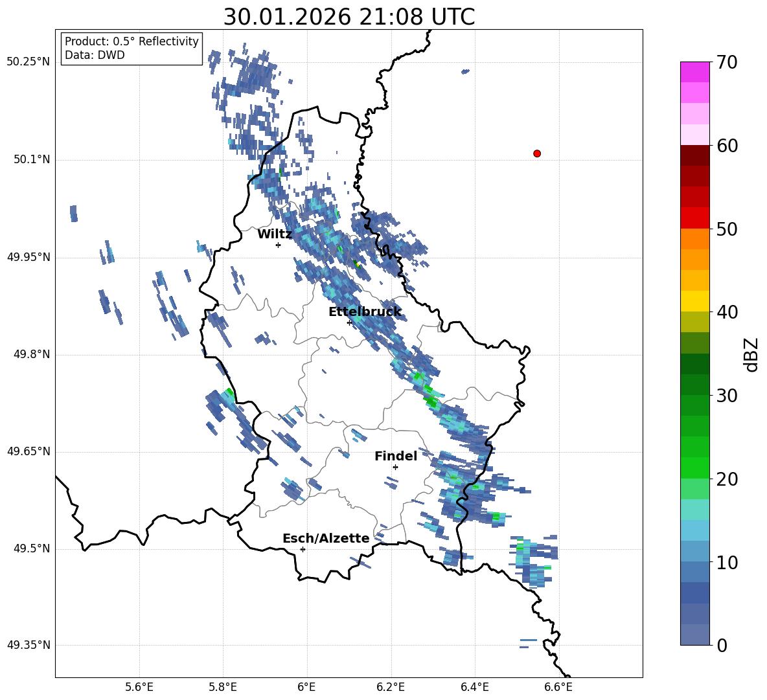The image size is (767, 700).
Task: Click the 0 value on colorbar
Action: (x=722, y=645)
